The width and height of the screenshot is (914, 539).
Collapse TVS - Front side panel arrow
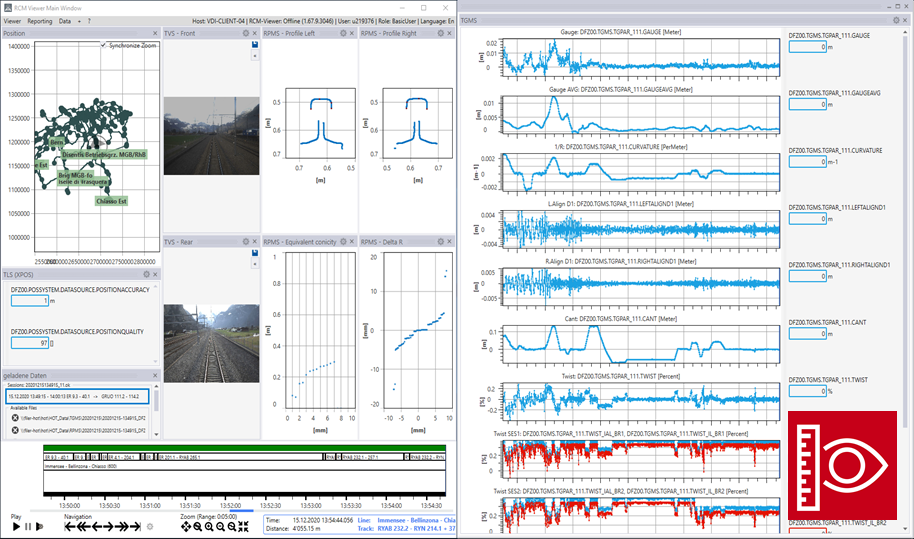(x=255, y=55)
